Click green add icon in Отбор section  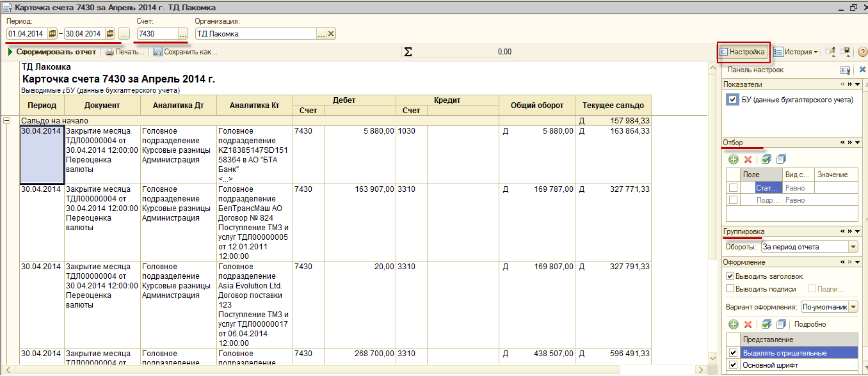[x=734, y=159]
